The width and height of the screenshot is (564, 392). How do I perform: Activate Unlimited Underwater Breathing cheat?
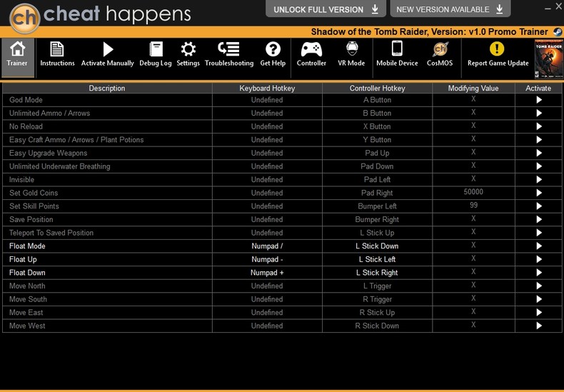coord(539,166)
